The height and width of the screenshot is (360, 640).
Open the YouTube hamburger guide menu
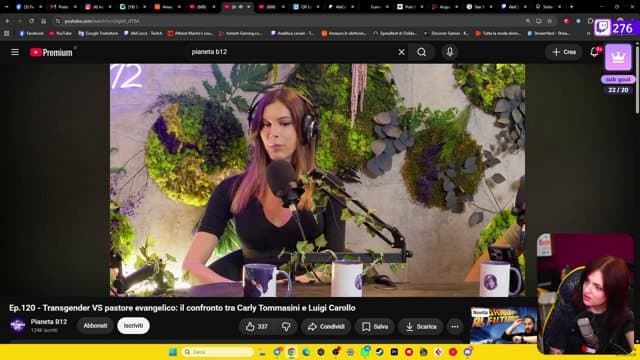[x=15, y=52]
